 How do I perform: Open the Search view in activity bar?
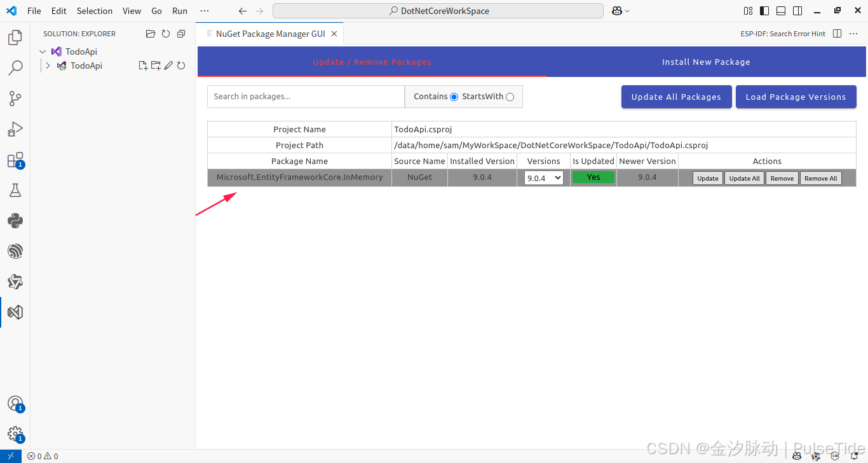point(15,68)
